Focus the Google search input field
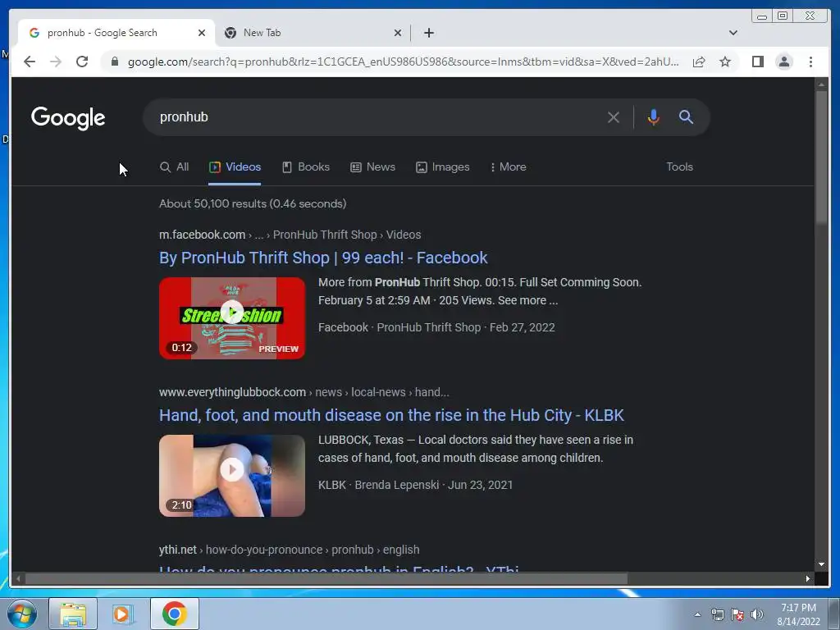 [375, 116]
